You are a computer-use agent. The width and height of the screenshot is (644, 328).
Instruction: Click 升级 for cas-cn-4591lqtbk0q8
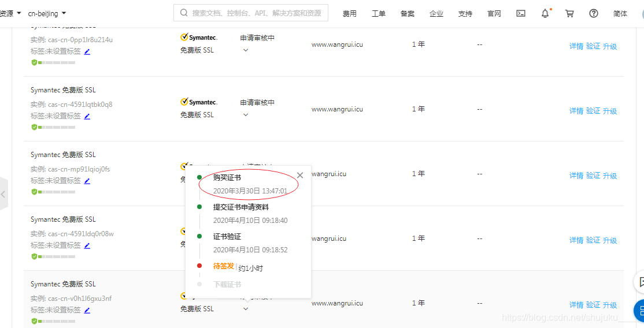pyautogui.click(x=610, y=111)
